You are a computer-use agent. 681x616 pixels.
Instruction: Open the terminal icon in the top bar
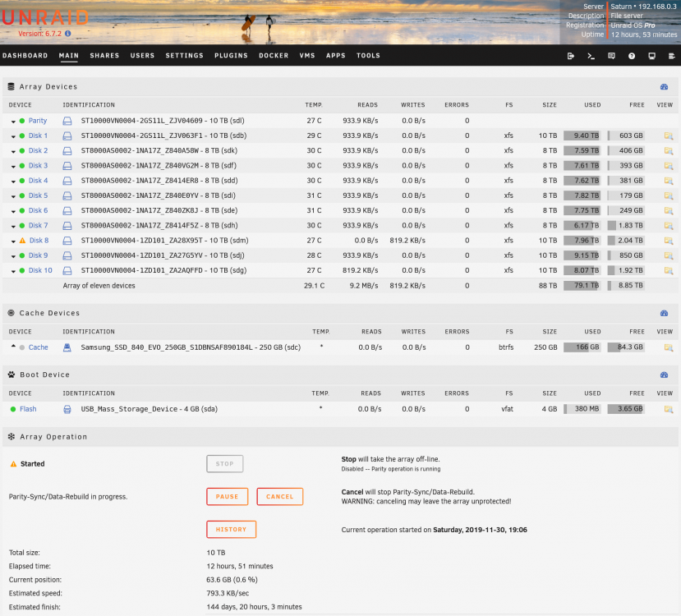pos(591,56)
